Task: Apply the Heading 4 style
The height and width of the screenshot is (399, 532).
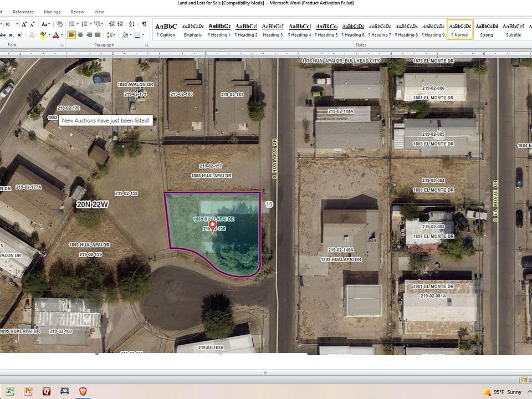Action: pos(300,30)
